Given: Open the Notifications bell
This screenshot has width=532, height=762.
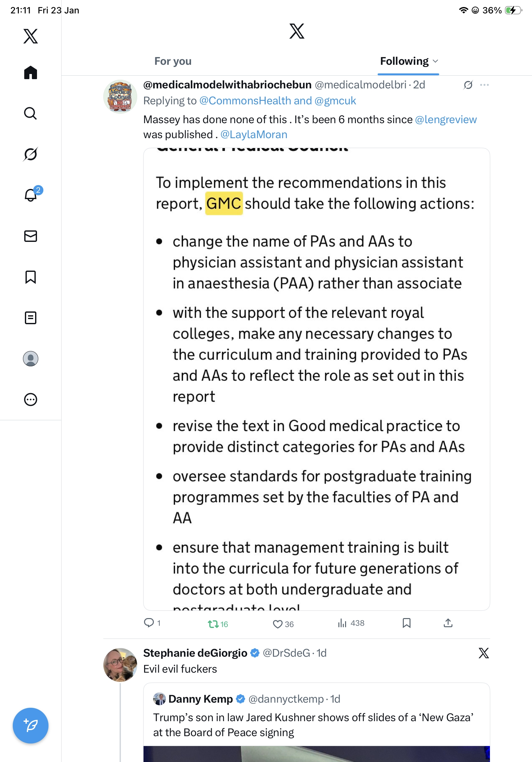Looking at the screenshot, I should 31,195.
